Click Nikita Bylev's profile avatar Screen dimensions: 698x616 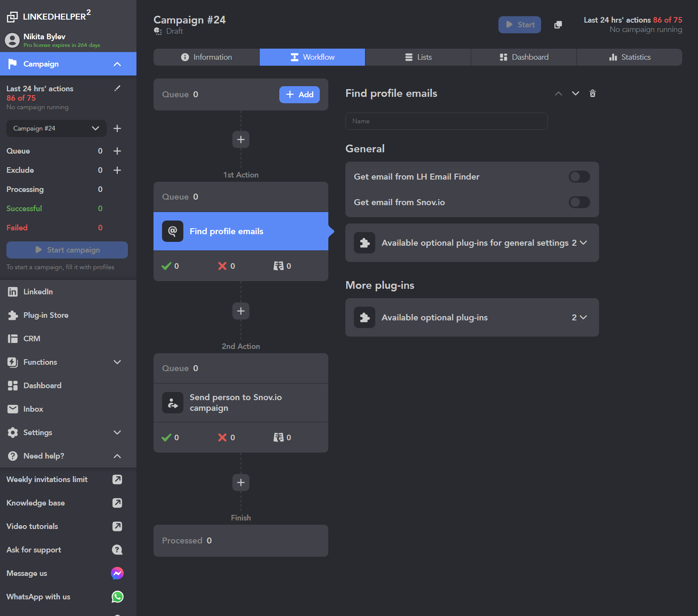(x=12, y=40)
